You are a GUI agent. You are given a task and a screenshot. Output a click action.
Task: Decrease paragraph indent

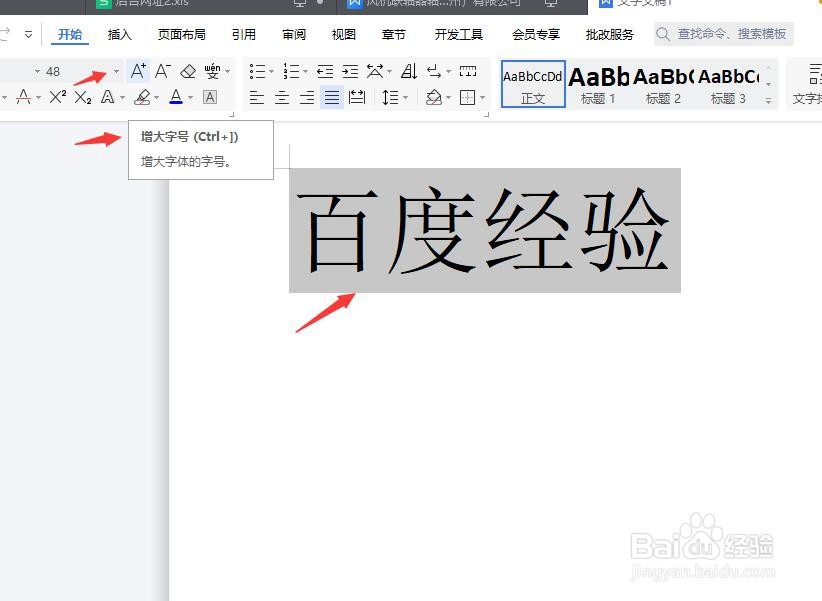click(325, 71)
